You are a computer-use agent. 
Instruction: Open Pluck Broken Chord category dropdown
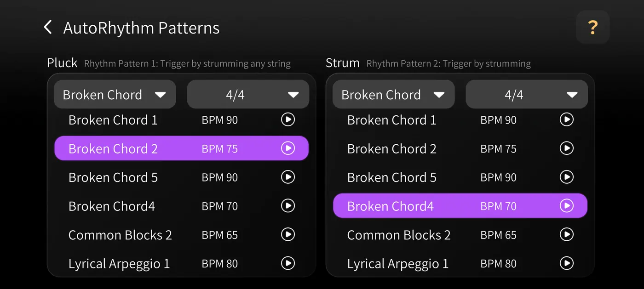coord(115,95)
